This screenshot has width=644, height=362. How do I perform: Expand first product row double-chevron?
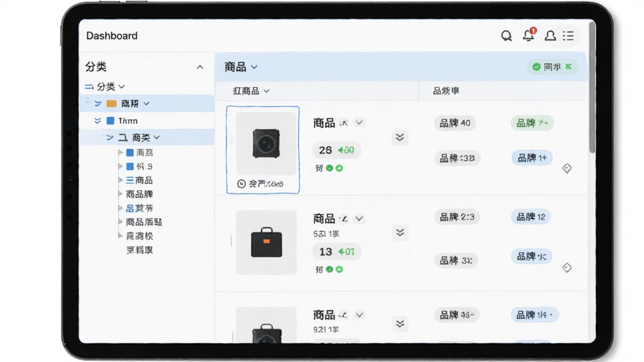point(399,137)
